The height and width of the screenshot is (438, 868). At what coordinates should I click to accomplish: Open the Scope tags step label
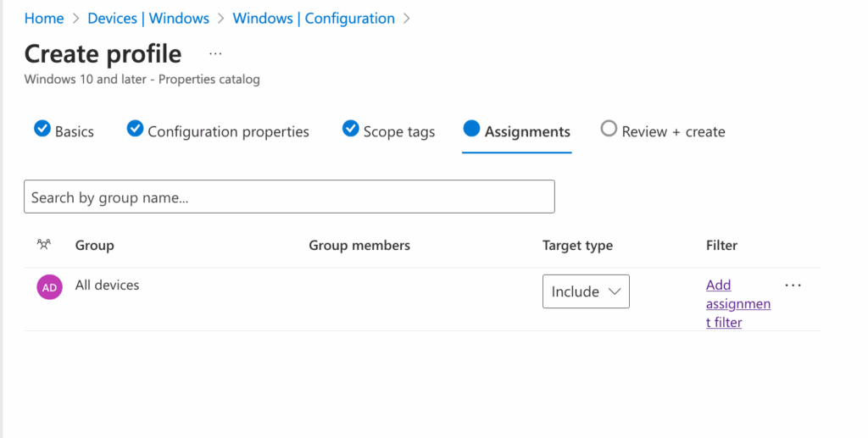pos(398,131)
